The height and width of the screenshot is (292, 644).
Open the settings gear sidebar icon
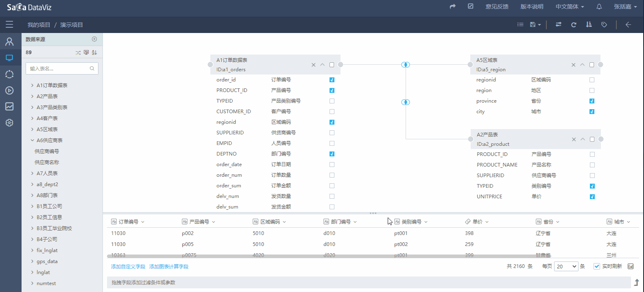(x=9, y=123)
